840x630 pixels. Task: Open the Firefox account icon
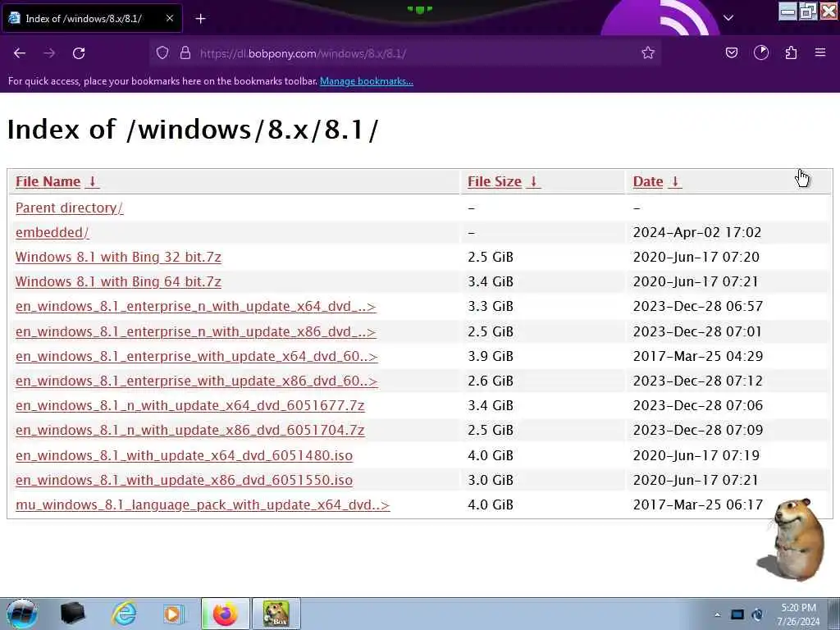point(761,52)
